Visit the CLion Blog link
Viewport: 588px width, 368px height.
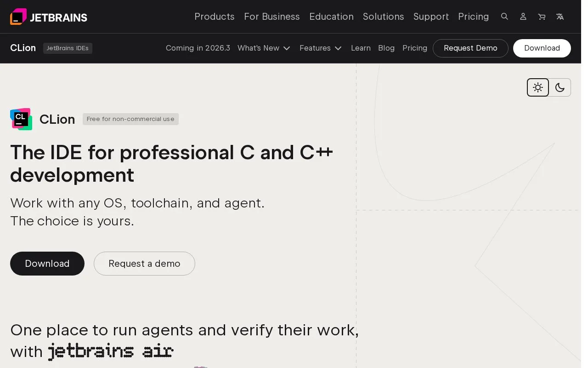386,48
